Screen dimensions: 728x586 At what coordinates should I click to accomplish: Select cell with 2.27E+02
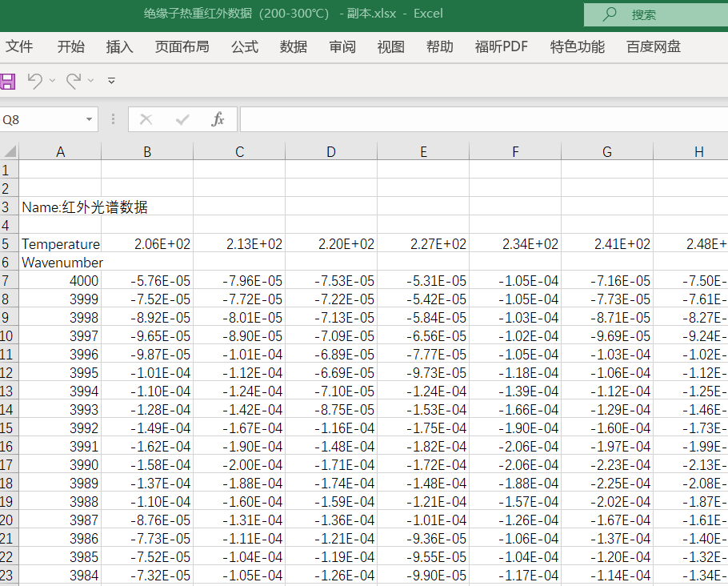(x=423, y=243)
